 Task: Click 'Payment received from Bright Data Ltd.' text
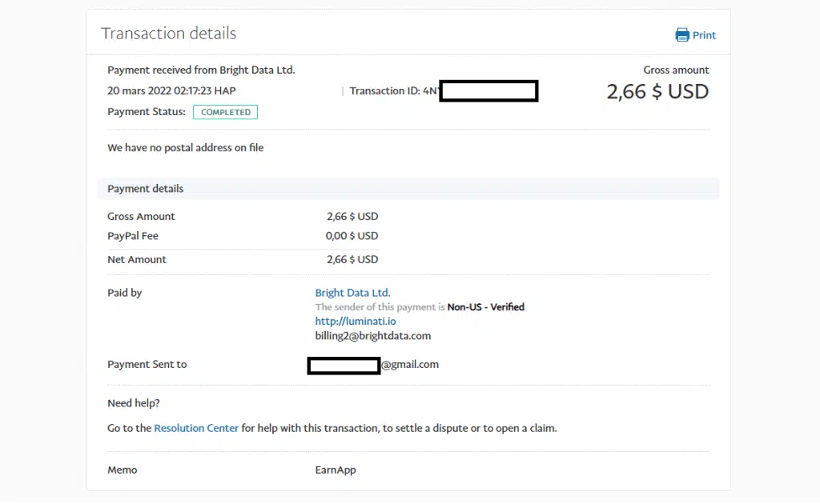201,70
